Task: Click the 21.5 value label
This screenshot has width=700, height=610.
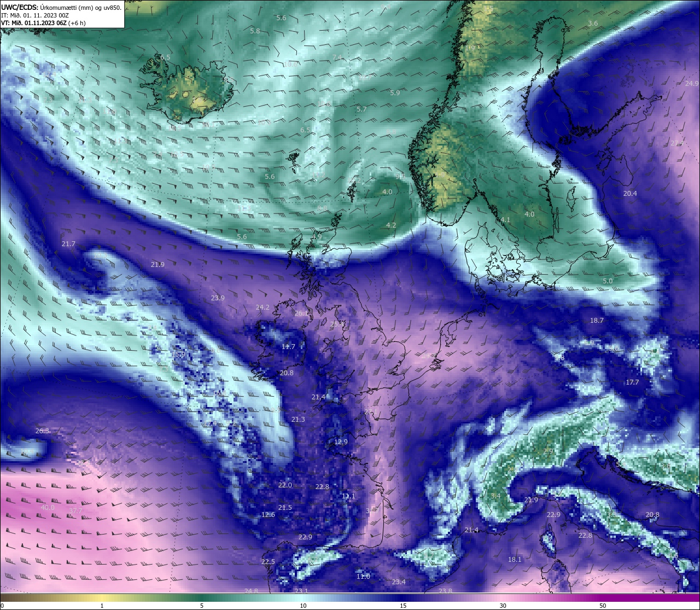Action: pyautogui.click(x=285, y=508)
